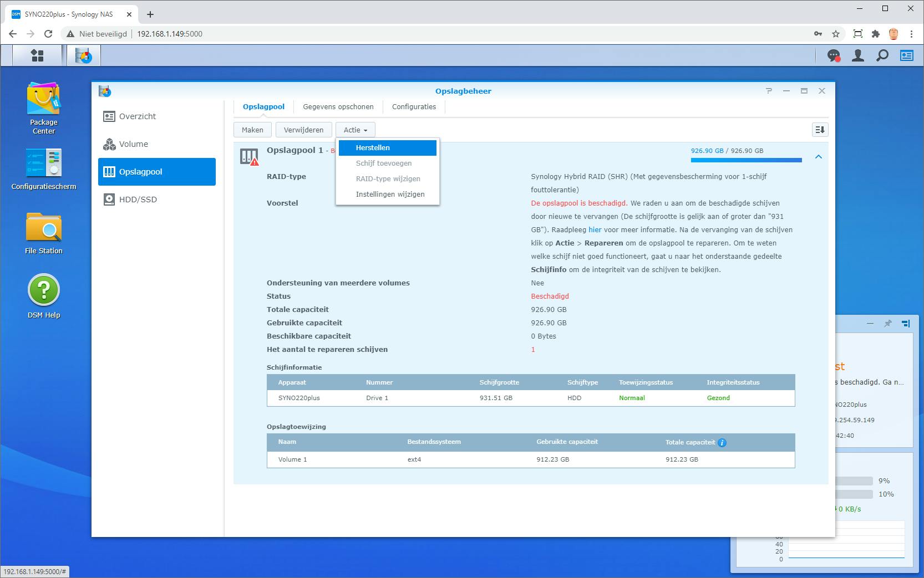924x578 pixels.
Task: Open DSM Help desktop icon
Action: [44, 296]
